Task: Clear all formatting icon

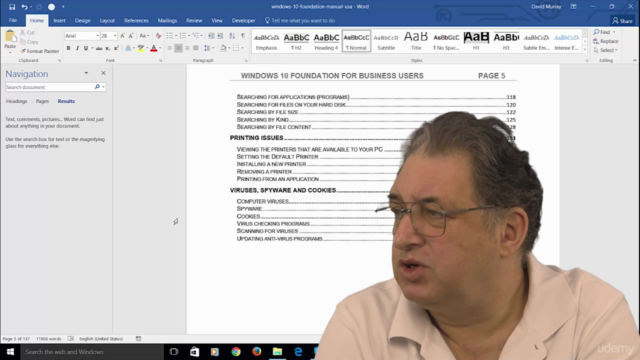Action: (x=158, y=36)
